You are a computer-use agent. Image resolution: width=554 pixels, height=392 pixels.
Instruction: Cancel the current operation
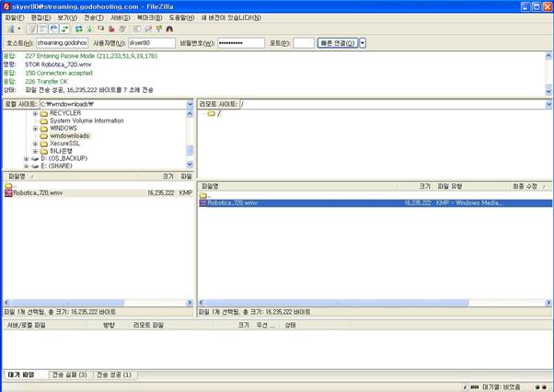(100, 29)
